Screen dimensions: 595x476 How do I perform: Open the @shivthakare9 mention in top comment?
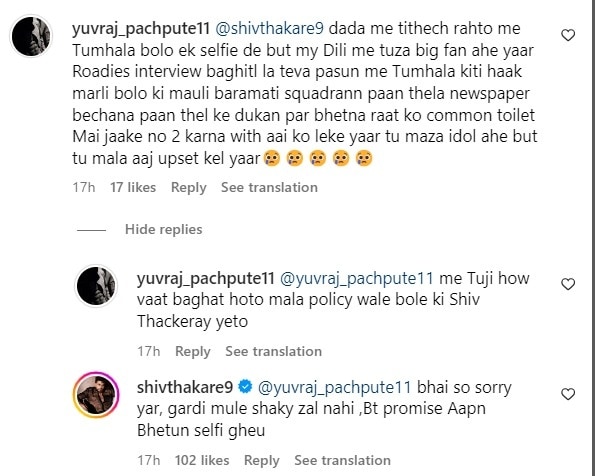tap(269, 28)
